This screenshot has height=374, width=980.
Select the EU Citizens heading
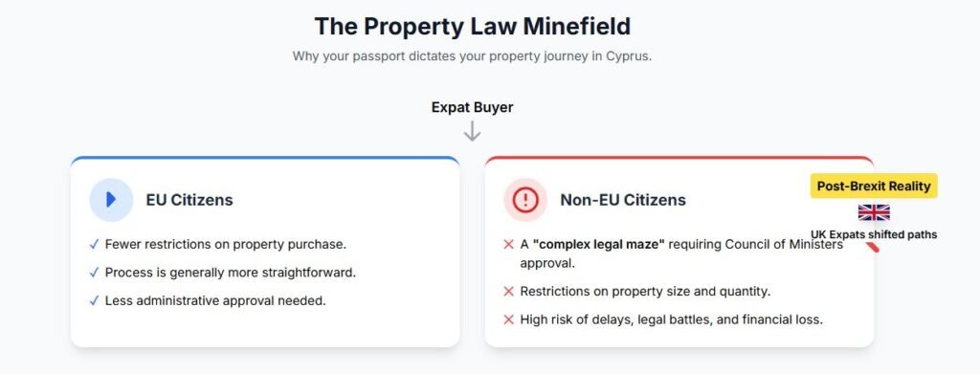point(189,200)
